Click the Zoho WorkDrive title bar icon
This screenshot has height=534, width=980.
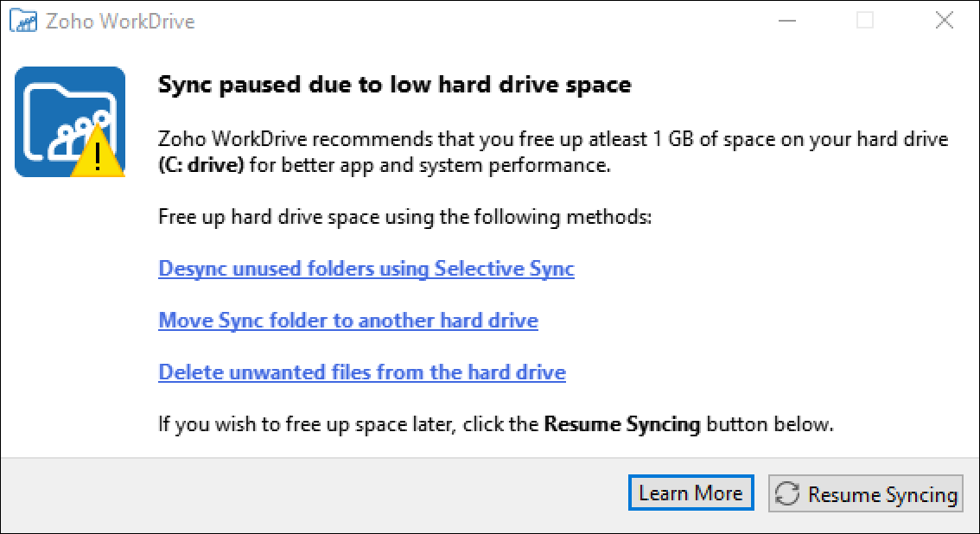click(x=23, y=21)
